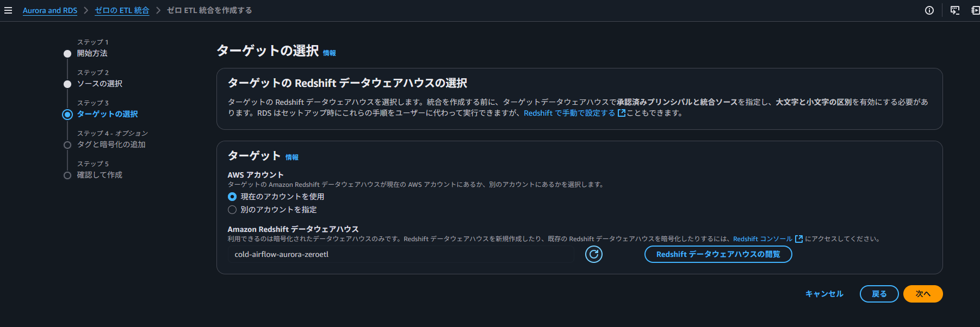Click 情報 link beside ターゲットの選択 heading

tap(330, 53)
